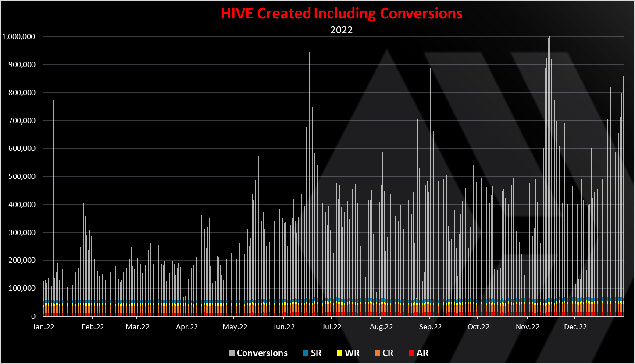
Task: Click the 100,000 y-axis label
Action: pyautogui.click(x=22, y=288)
